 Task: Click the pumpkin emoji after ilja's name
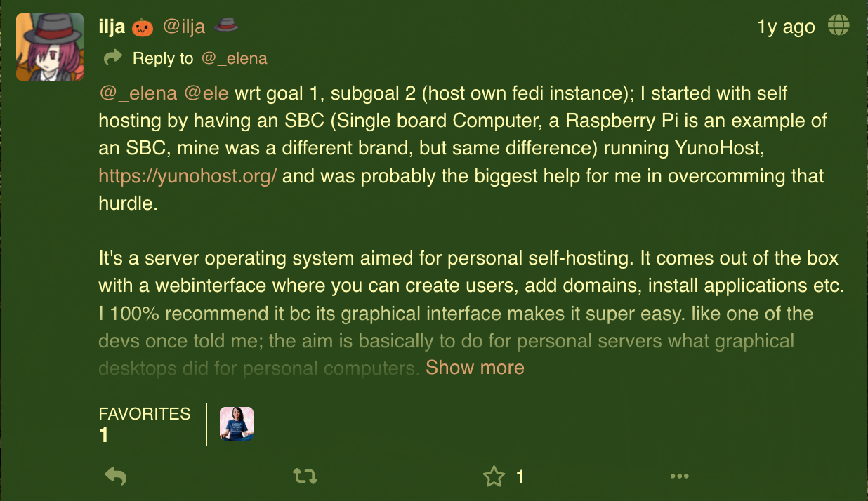click(143, 27)
